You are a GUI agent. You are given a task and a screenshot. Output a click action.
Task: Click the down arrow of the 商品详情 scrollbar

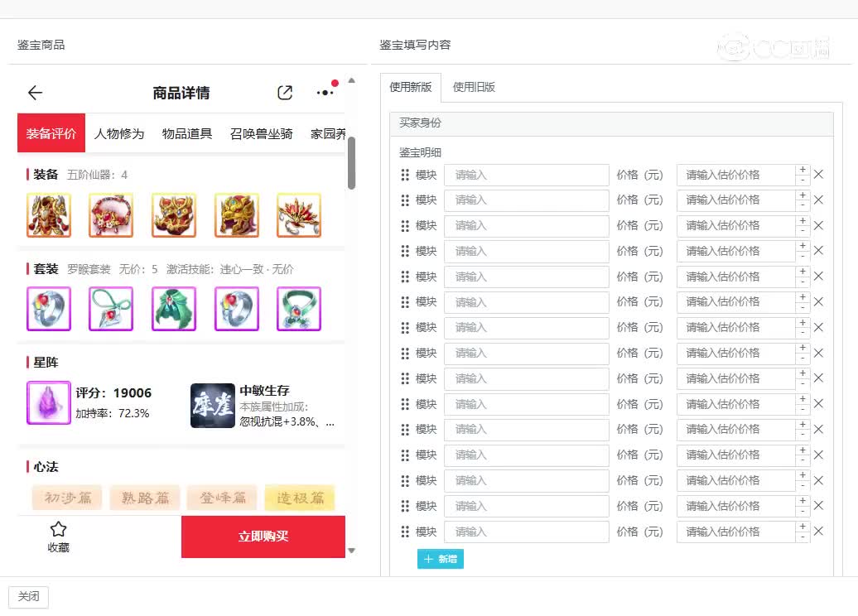(x=352, y=551)
